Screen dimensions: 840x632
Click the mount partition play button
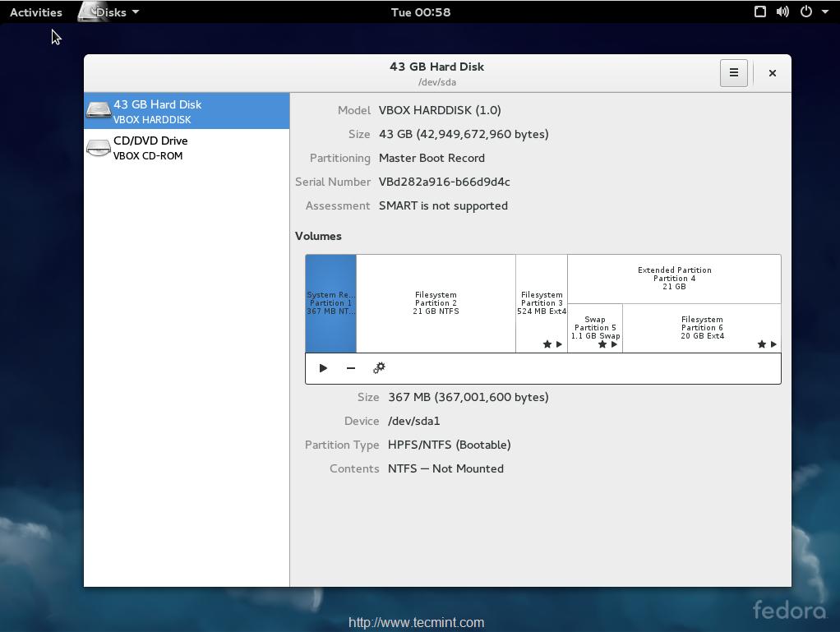click(x=323, y=368)
